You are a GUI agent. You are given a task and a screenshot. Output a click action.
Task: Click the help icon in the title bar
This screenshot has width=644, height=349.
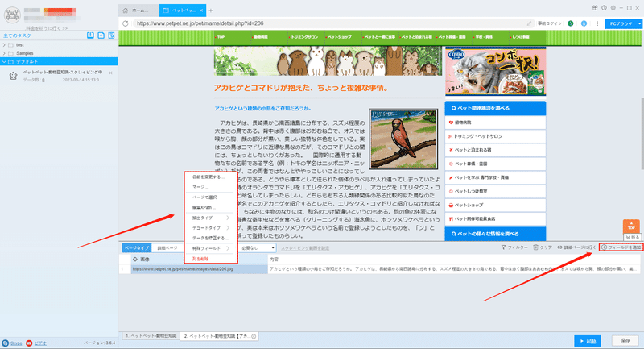point(604,8)
